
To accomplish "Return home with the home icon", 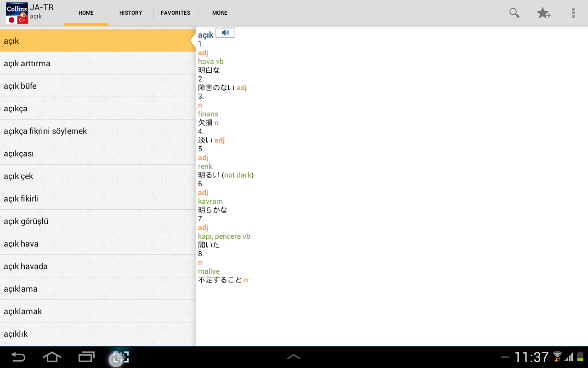I will point(52,356).
